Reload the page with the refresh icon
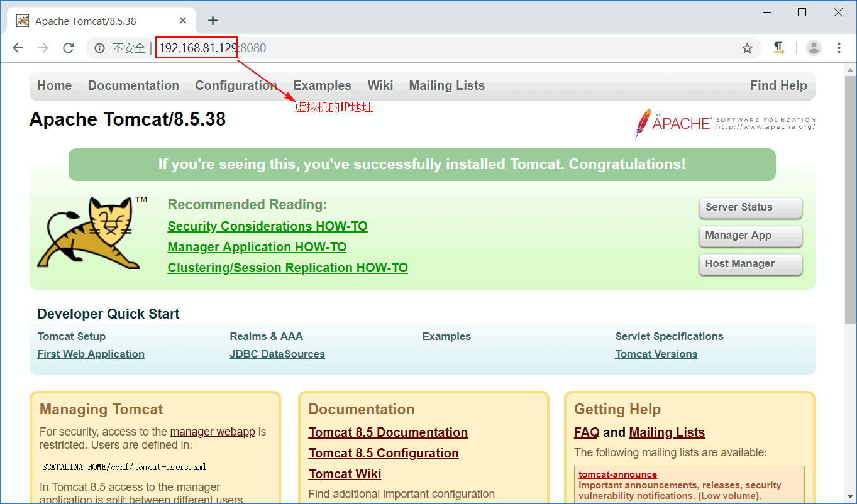The height and width of the screenshot is (504, 857). pyautogui.click(x=69, y=48)
